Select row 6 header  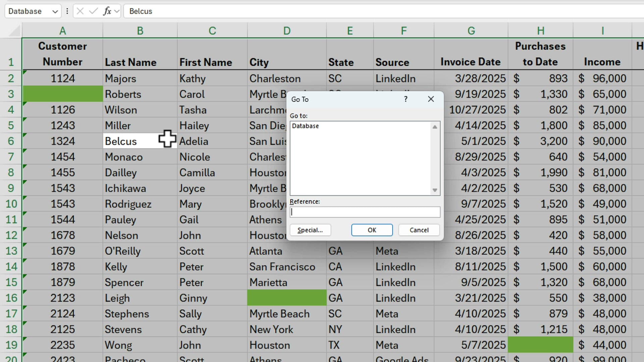coord(11,141)
